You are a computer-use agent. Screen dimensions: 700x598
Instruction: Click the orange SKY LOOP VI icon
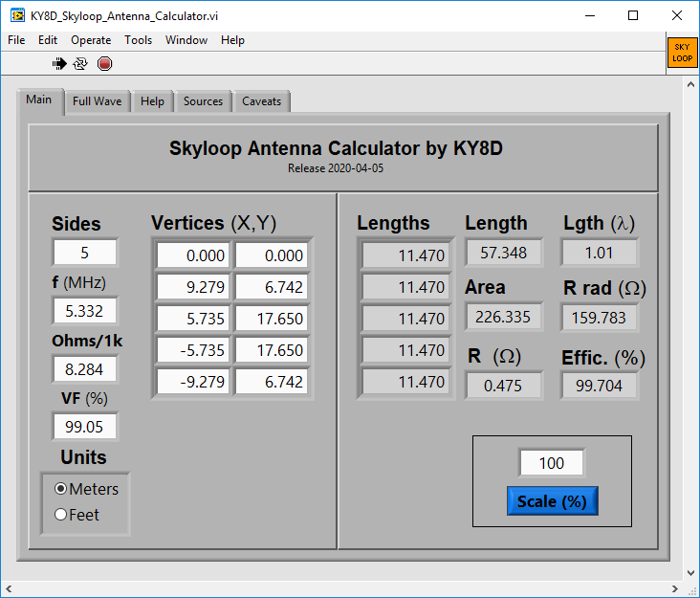[x=682, y=53]
